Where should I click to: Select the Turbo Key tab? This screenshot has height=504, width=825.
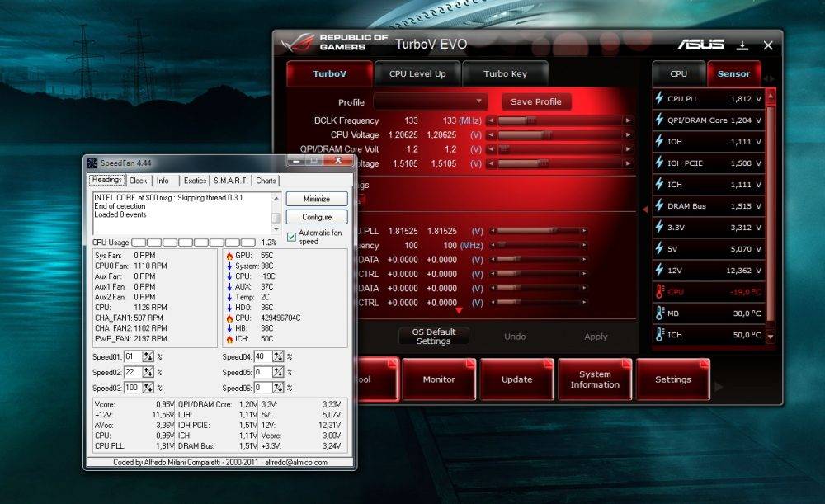click(505, 73)
